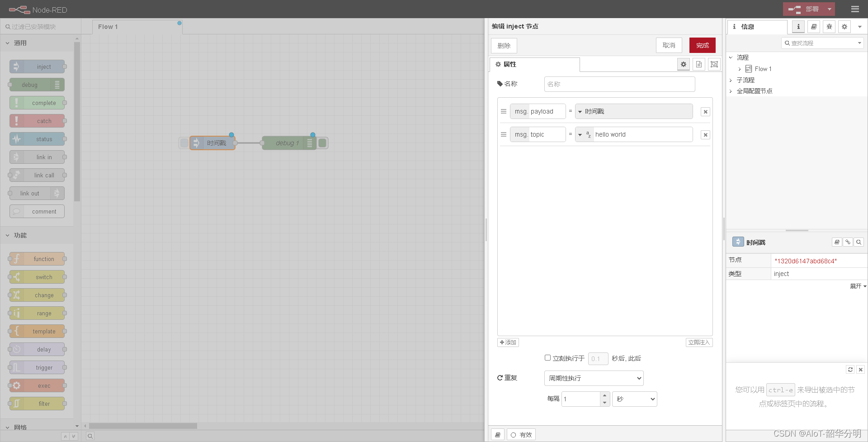
Task: Focus the node name input field
Action: (619, 84)
